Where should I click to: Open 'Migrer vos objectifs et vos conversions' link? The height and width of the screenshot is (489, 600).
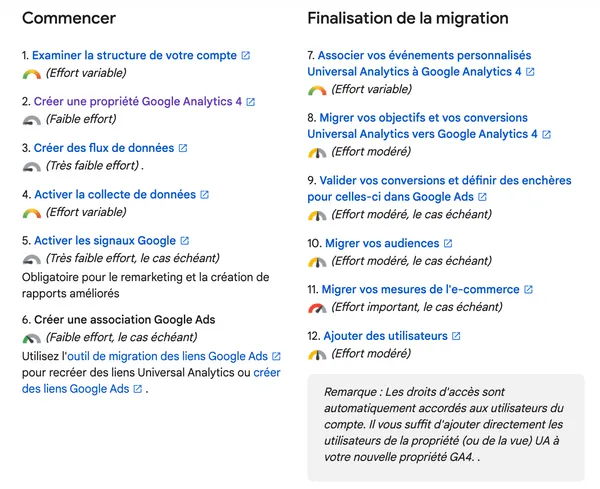click(424, 117)
